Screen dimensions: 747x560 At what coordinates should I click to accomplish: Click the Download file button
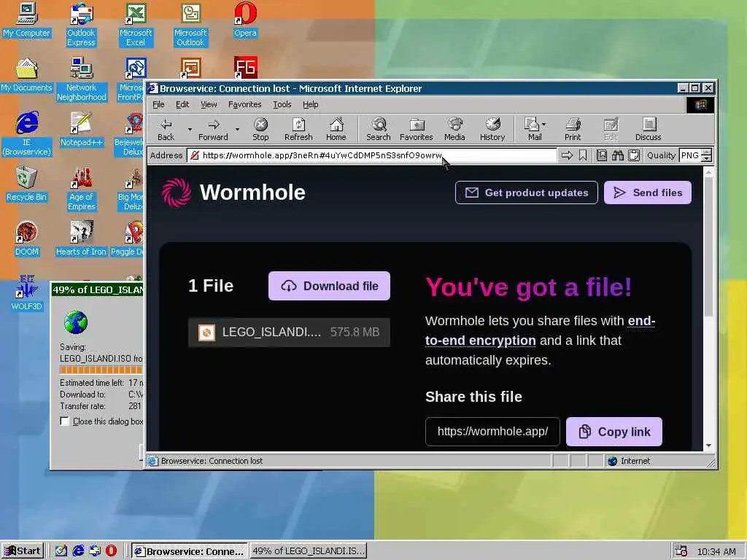[x=329, y=286]
